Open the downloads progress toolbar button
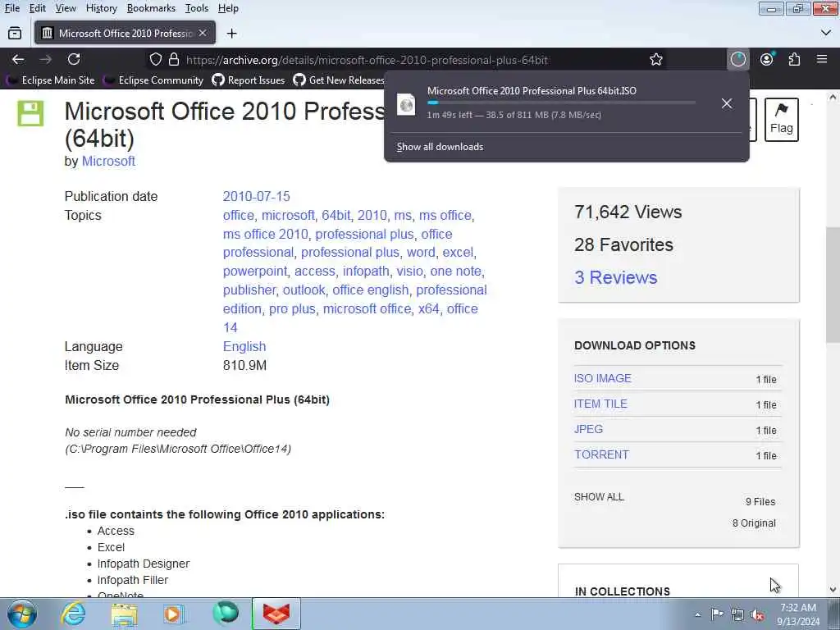 [x=738, y=59]
